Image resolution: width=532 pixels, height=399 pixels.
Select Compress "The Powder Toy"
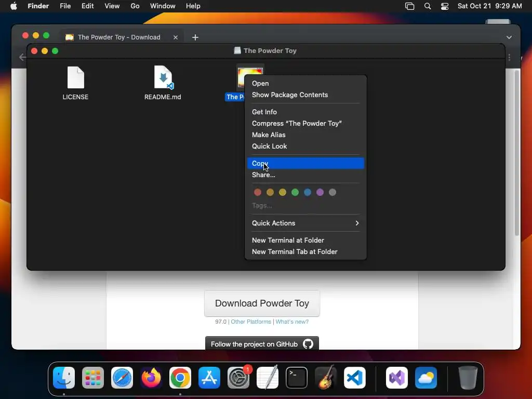305,124
